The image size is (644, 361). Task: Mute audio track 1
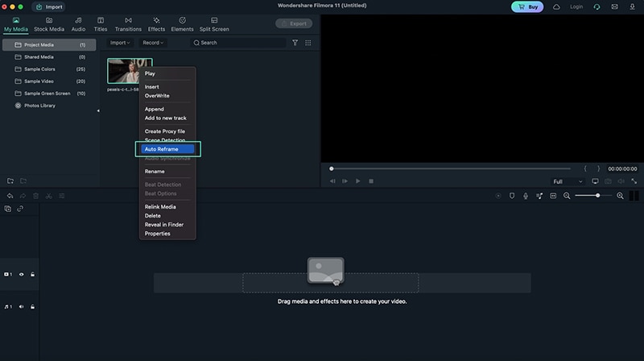tap(22, 307)
